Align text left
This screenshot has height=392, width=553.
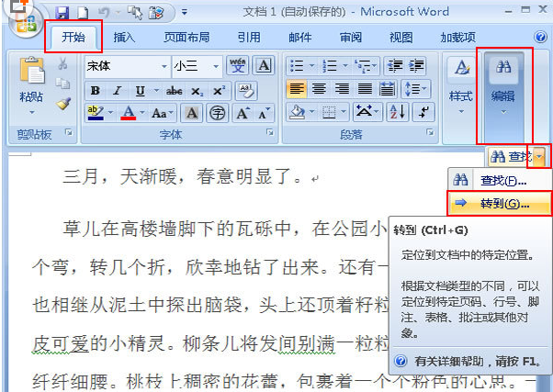(296, 89)
